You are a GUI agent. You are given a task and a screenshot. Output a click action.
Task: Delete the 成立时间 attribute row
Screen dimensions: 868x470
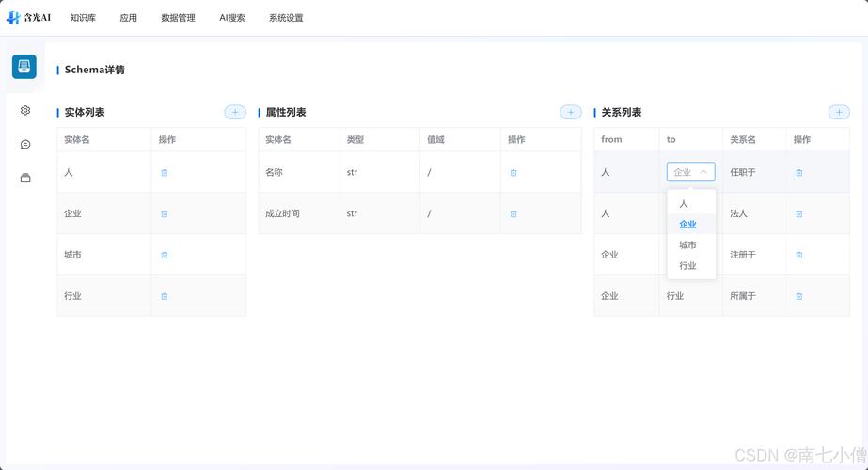[513, 213]
